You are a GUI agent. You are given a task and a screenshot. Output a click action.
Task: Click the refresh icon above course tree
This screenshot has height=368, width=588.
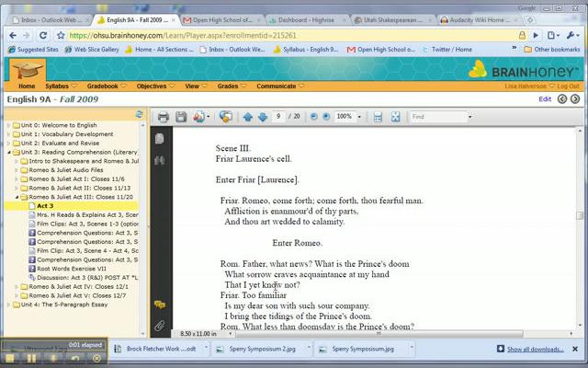click(140, 114)
